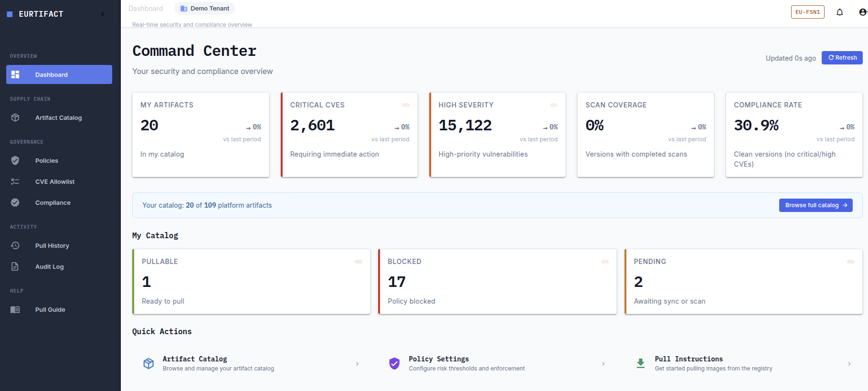Click the Artifact Catalog cube icon in sidebar
Image resolution: width=868 pixels, height=391 pixels.
pyautogui.click(x=15, y=117)
